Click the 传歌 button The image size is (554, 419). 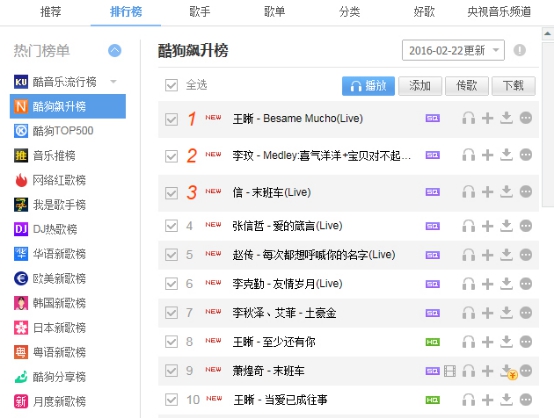(467, 86)
